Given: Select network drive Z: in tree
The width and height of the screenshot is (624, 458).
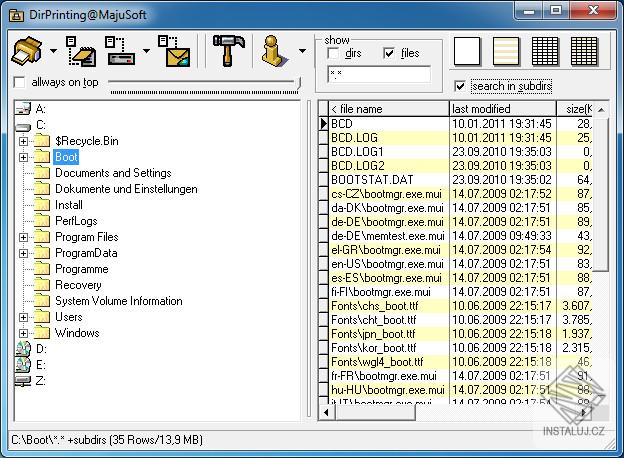Looking at the screenshot, I should [x=40, y=381].
